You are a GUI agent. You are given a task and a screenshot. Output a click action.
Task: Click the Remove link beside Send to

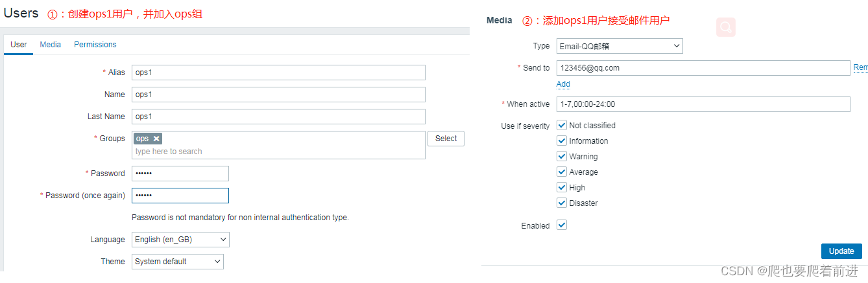[861, 68]
